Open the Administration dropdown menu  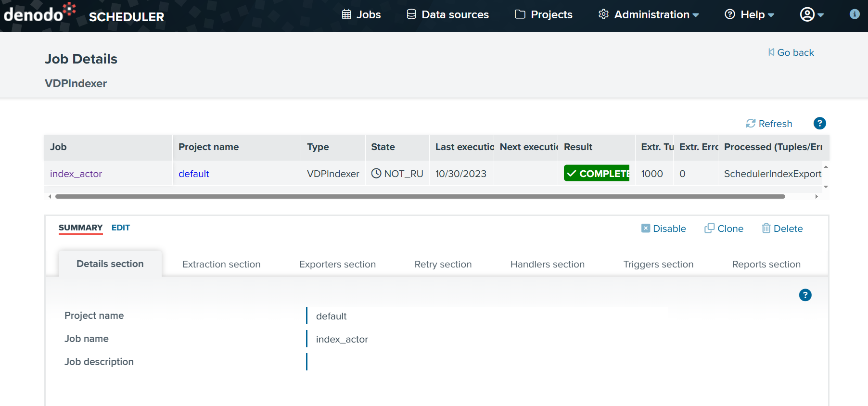click(649, 14)
